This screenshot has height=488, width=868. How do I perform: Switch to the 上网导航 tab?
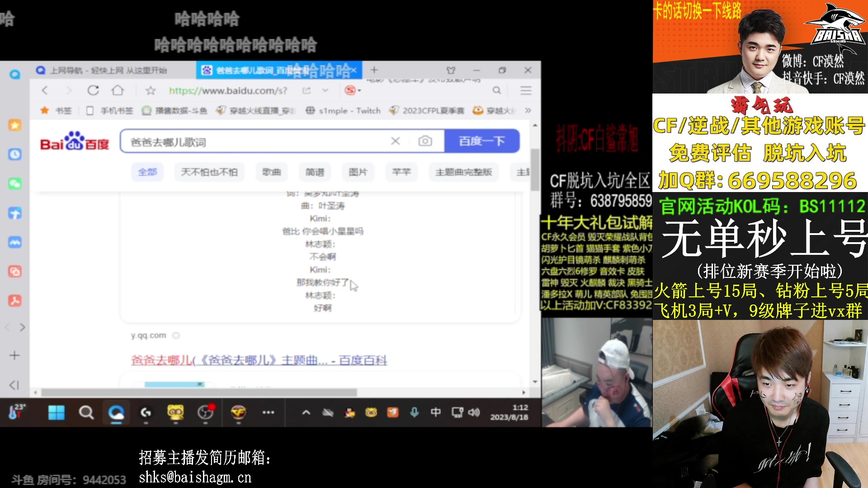coord(108,70)
